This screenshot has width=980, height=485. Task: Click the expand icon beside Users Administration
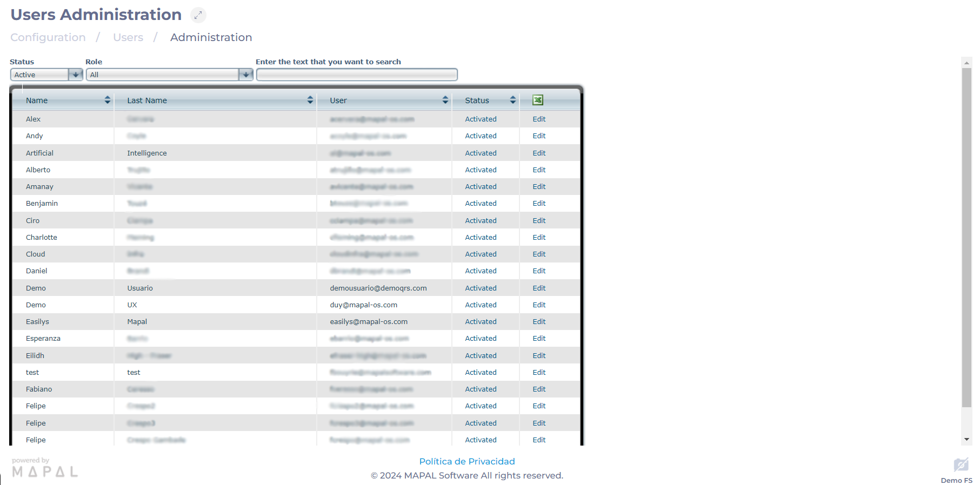point(198,15)
